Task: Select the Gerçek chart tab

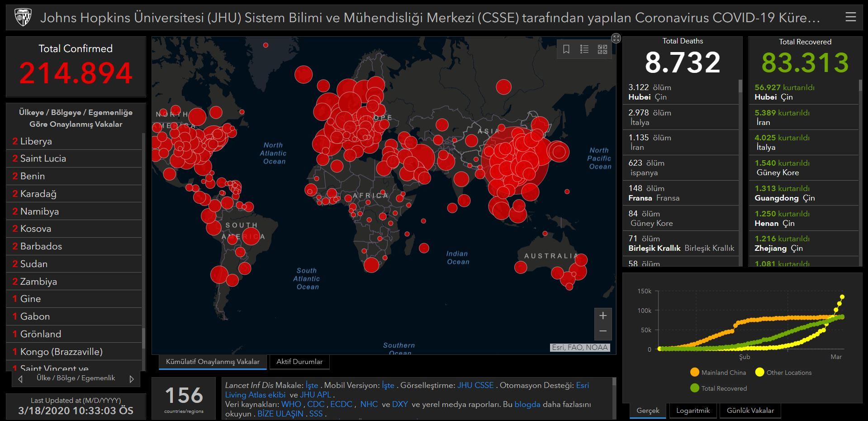Action: (648, 411)
